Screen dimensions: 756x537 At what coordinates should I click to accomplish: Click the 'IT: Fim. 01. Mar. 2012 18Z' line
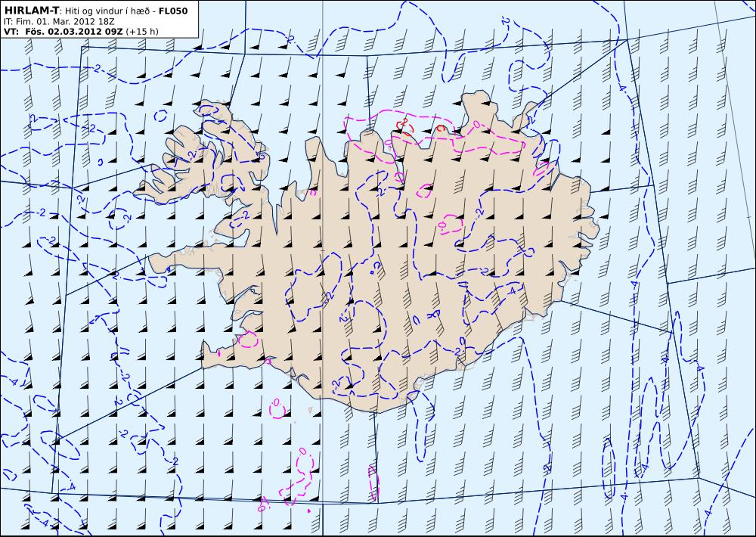(x=59, y=22)
